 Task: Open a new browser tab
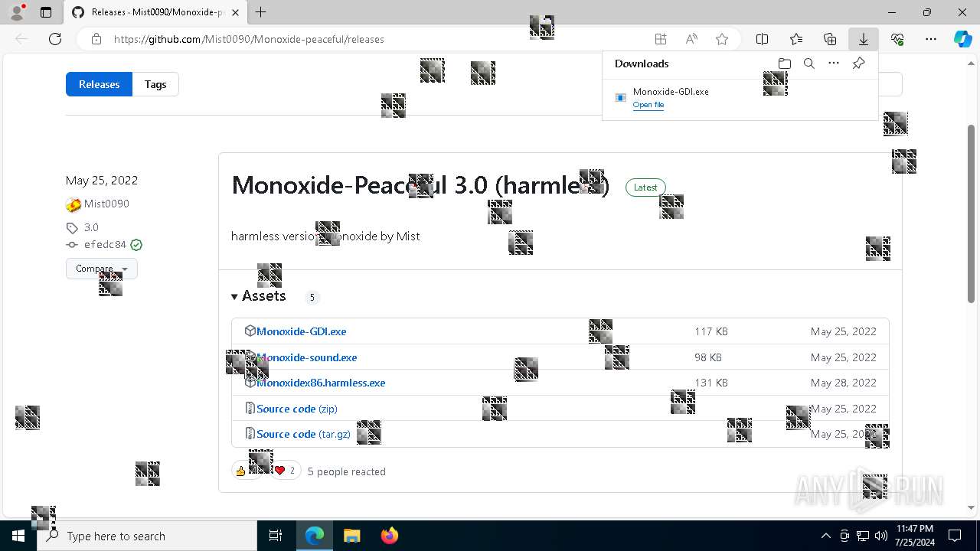point(261,12)
